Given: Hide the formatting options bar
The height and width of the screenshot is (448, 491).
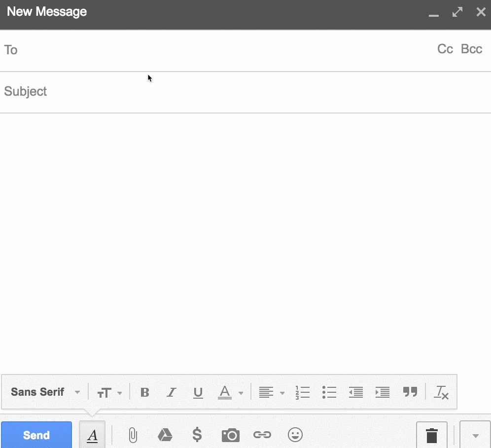Looking at the screenshot, I should click(92, 435).
